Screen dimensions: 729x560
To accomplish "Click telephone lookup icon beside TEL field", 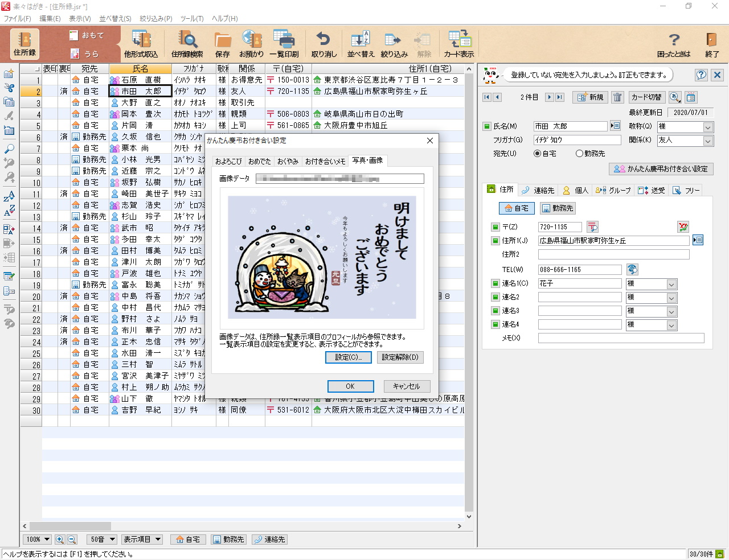I will pos(632,269).
